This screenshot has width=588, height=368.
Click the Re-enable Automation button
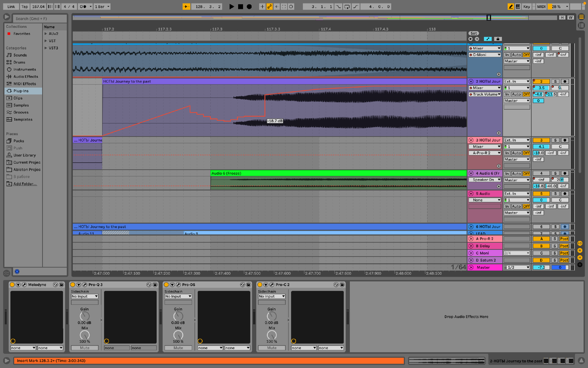[276, 7]
